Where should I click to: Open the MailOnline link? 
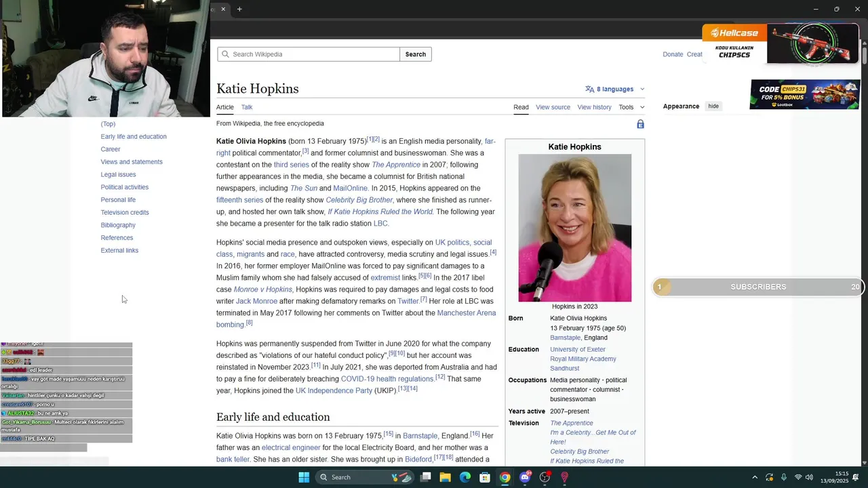[x=351, y=188]
